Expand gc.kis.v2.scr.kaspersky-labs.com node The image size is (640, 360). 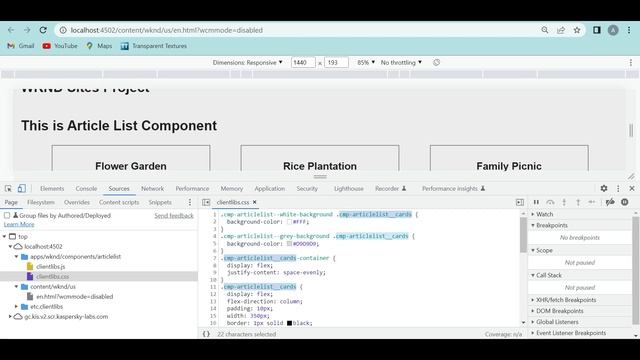pos(10,317)
